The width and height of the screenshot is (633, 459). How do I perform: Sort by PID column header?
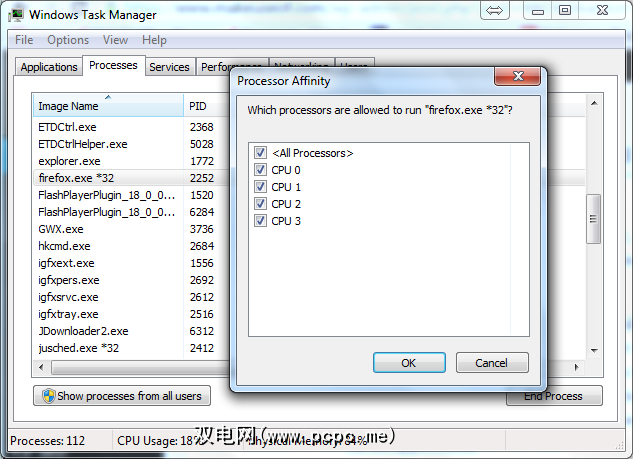(206, 106)
